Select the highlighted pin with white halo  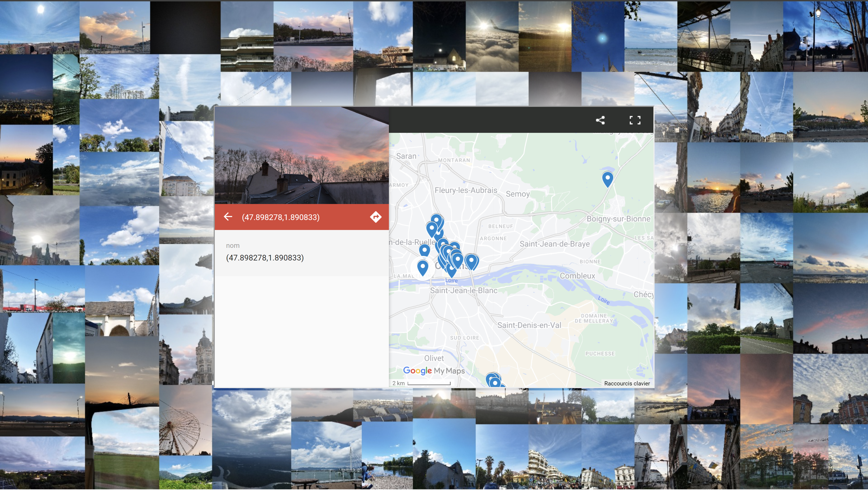click(x=423, y=267)
